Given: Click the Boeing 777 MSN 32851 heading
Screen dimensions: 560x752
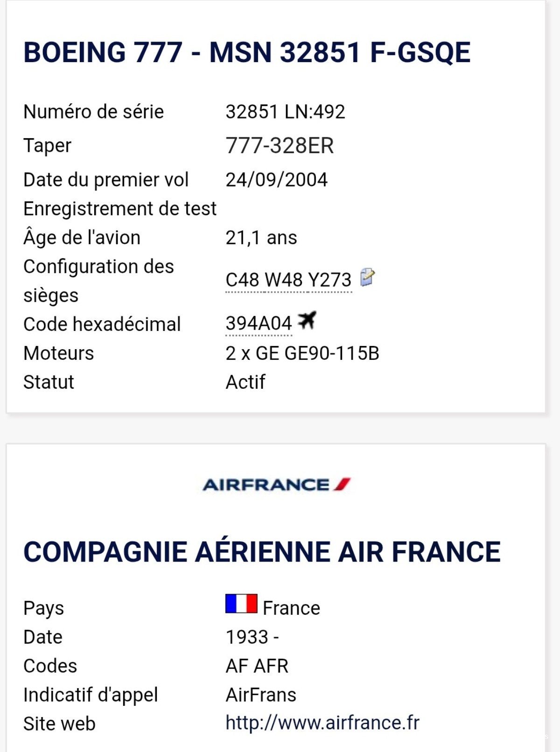Looking at the screenshot, I should point(247,52).
